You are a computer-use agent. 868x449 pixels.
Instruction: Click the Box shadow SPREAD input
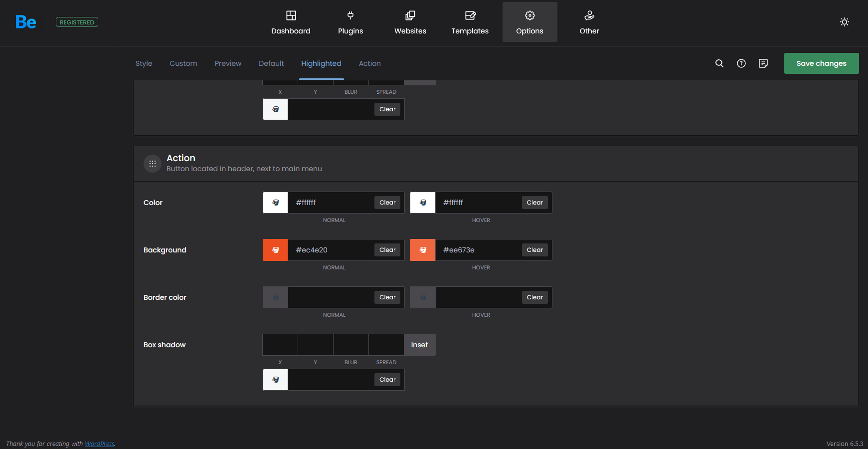tap(386, 345)
